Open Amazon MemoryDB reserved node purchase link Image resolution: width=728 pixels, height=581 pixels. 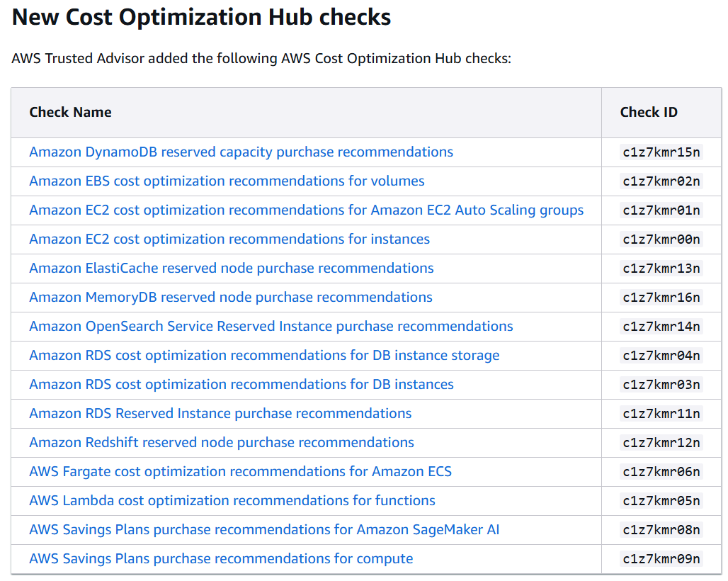click(x=231, y=297)
